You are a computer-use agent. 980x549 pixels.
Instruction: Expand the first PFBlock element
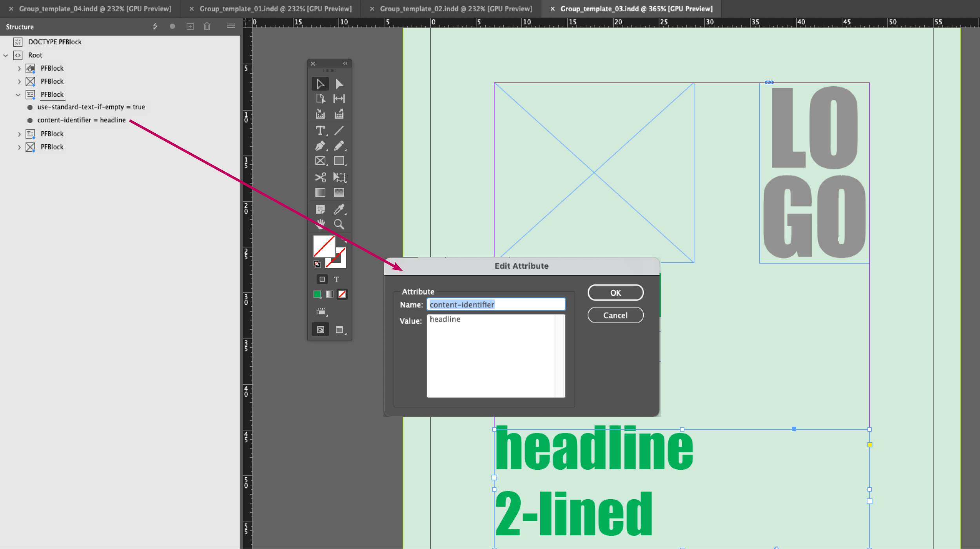pos(19,68)
